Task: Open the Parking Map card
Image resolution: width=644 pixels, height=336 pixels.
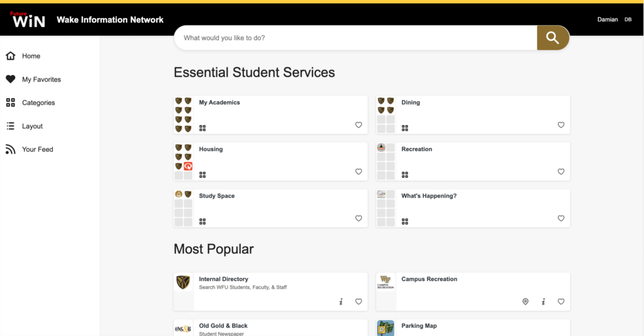Action: (x=473, y=328)
